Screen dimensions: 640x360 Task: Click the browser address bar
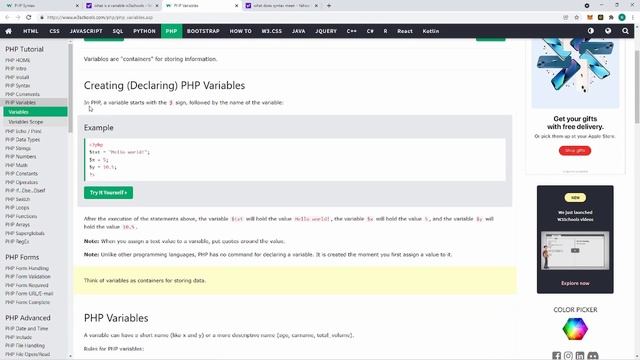pos(302,17)
